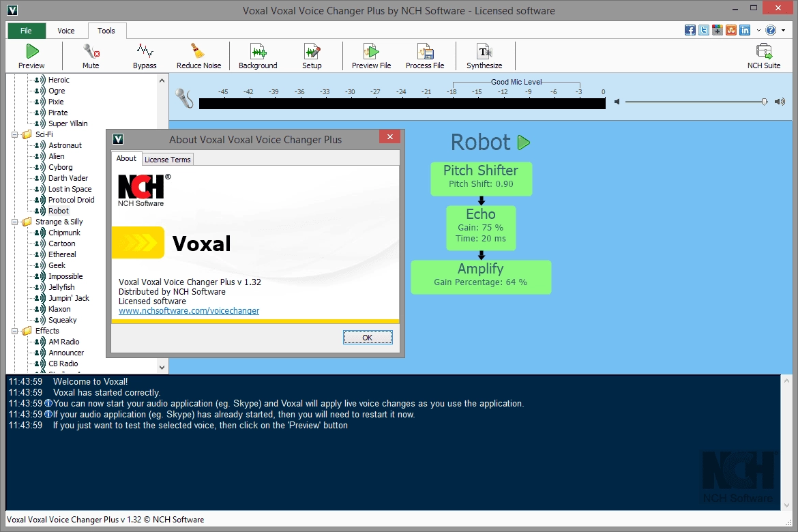Screen dimensions: 798x532
Task: Open the social share dropdown arrow
Action: [758, 31]
